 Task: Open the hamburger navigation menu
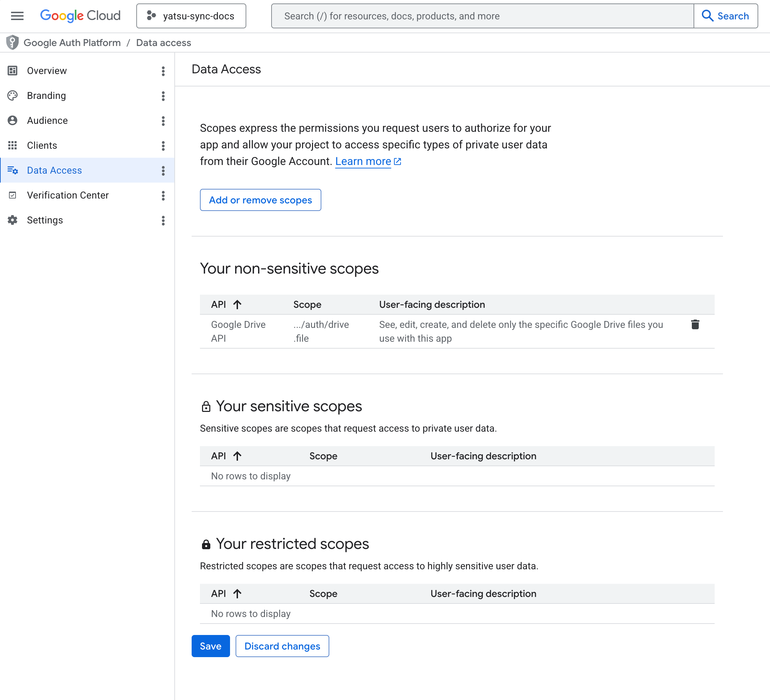[17, 16]
